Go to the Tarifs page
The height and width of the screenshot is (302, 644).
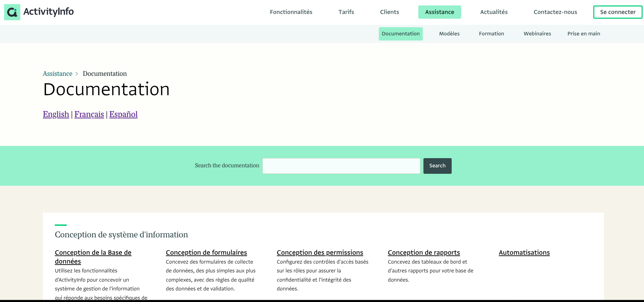(346, 12)
